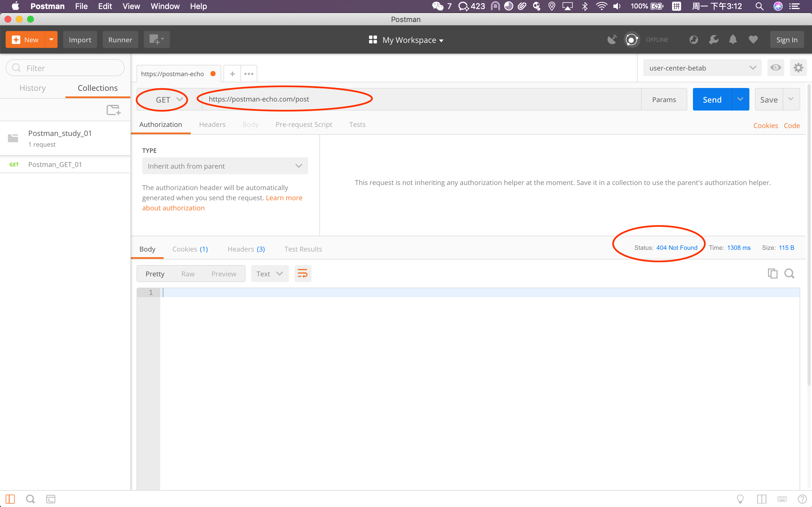Viewport: 812px width, 507px height.
Task: Click the Send button
Action: coord(712,99)
